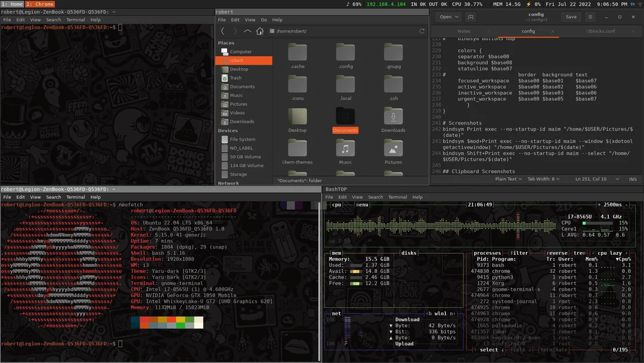This screenshot has height=363, width=644.
Task: Save the config file in gedit
Action: (x=571, y=17)
